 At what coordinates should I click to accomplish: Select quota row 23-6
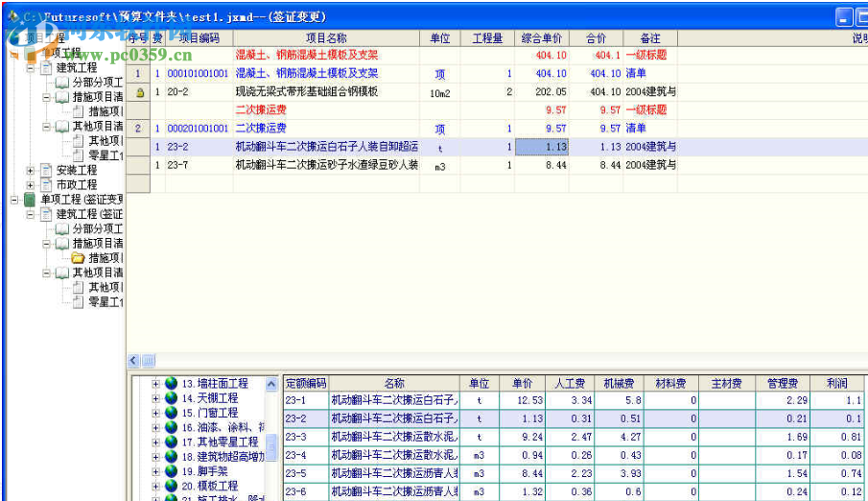(x=573, y=491)
